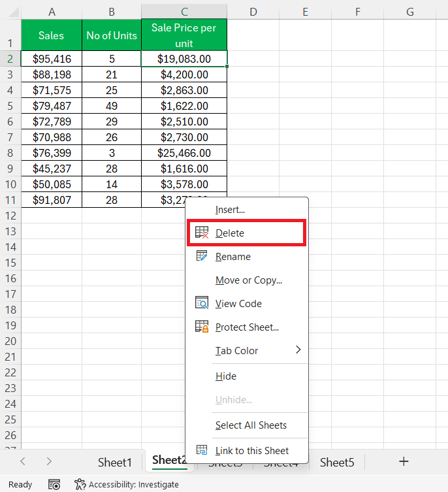Select cell containing $91,807
Viewport: 448px width, 492px height.
click(52, 200)
